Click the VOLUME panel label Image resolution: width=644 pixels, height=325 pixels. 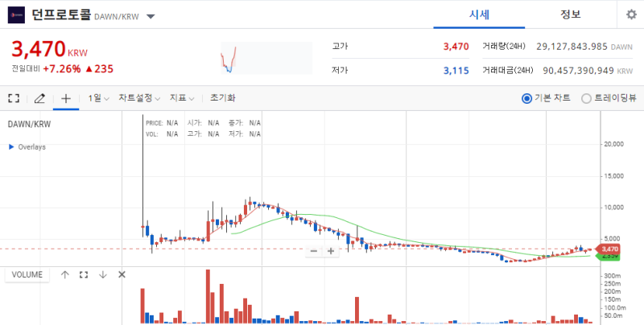click(27, 274)
